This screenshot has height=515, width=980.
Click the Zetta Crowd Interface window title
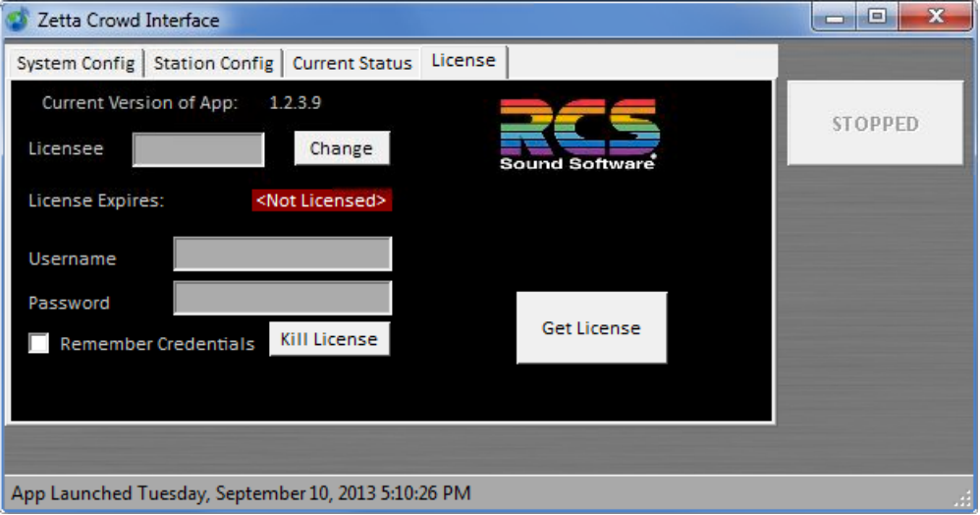pos(128,20)
